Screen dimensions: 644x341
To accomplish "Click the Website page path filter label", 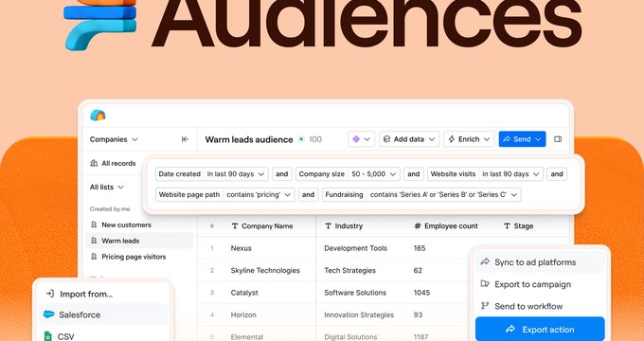I will pyautogui.click(x=189, y=195).
